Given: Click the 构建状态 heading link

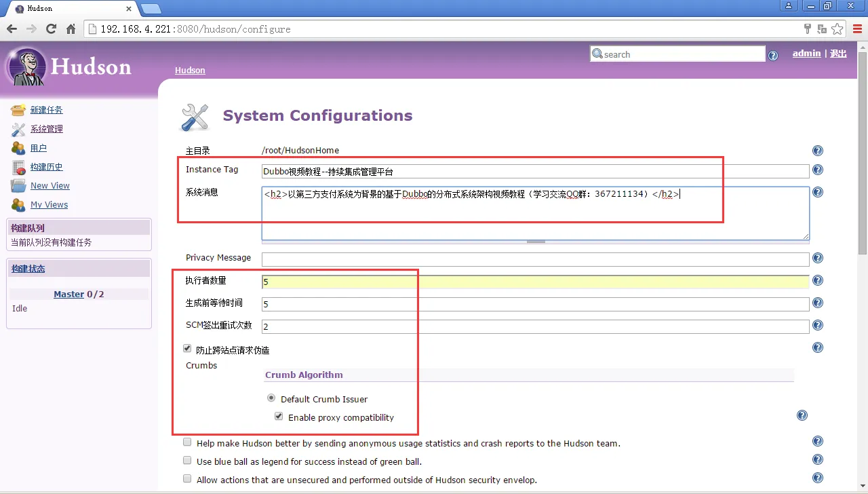Looking at the screenshot, I should pyautogui.click(x=28, y=269).
